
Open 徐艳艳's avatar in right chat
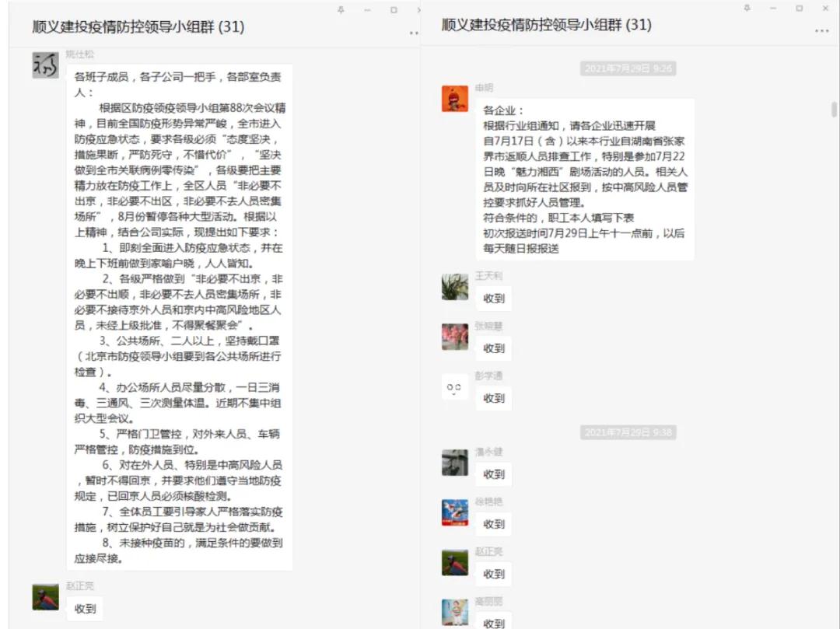tap(455, 512)
